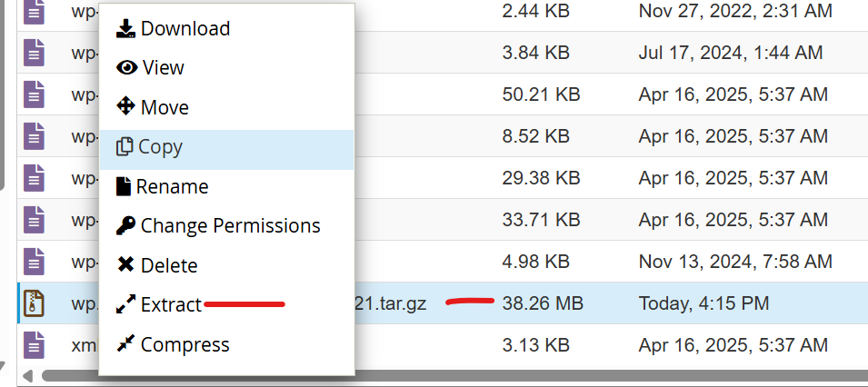Click the file dated Nov 13, 2024
Image resolution: width=868 pixels, height=387 pixels.
pyautogui.click(x=734, y=263)
